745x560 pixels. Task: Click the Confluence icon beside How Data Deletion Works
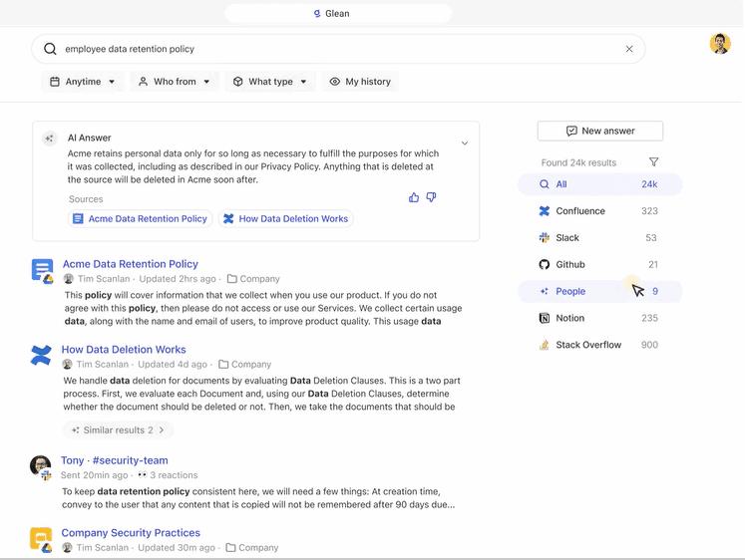tap(41, 356)
